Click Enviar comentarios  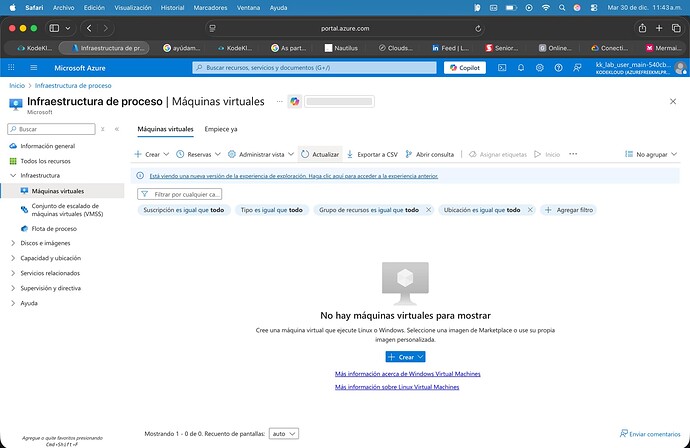650,434
